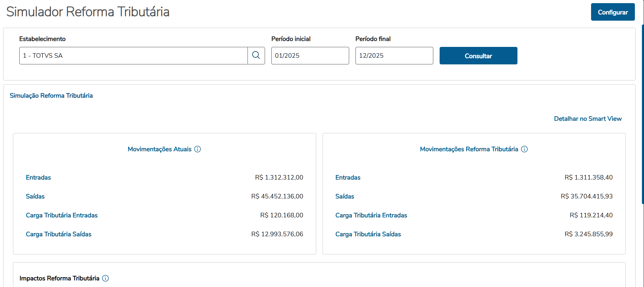
Task: Click Carga Tributária Saídas in Reforma Tributária card
Action: click(368, 234)
